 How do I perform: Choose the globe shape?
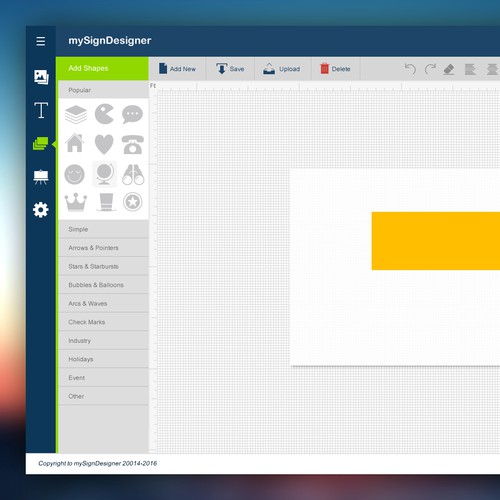105,174
